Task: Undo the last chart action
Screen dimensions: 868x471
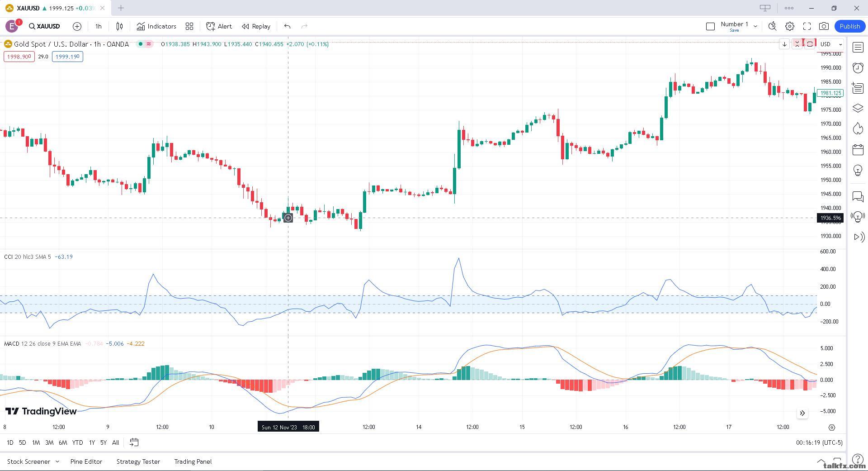Action: (x=287, y=26)
